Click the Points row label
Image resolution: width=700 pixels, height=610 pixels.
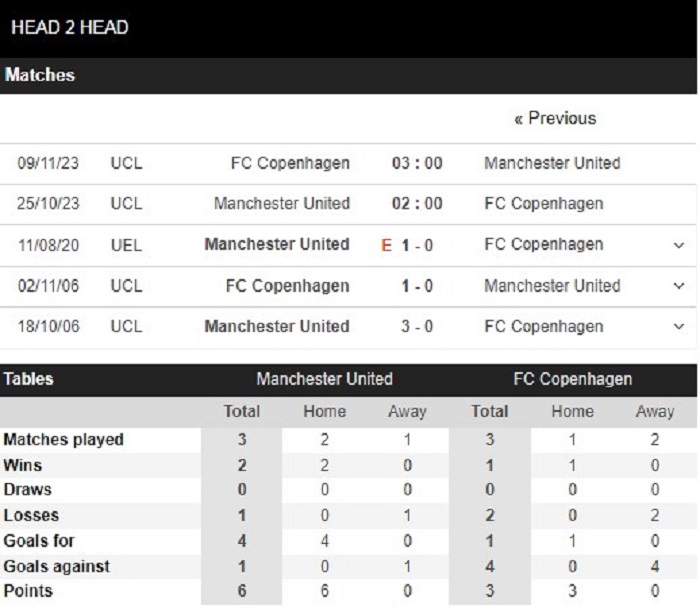click(31, 591)
